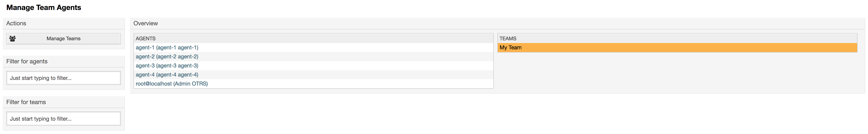Click white row background beside root@localhost entry
Viewport: 868px width, 134px height.
[x=350, y=84]
